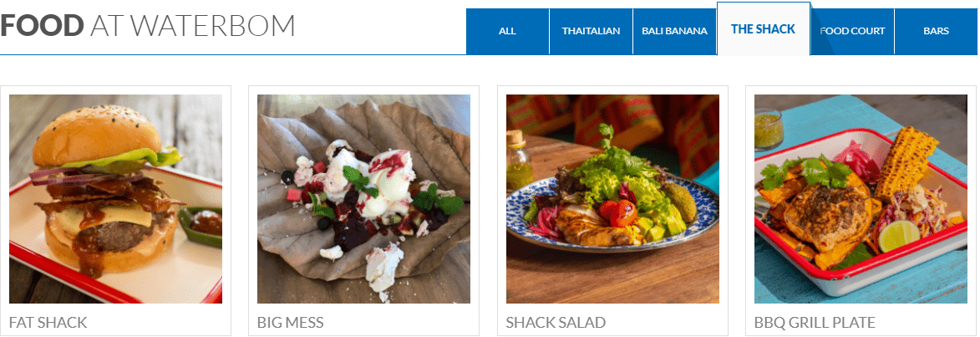Open the BALI BANANA tab
This screenshot has width=980, height=337.
(x=674, y=31)
